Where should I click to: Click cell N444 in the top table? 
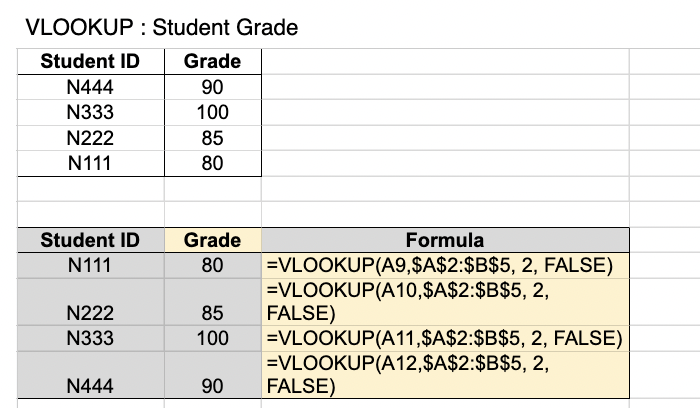tap(89, 88)
